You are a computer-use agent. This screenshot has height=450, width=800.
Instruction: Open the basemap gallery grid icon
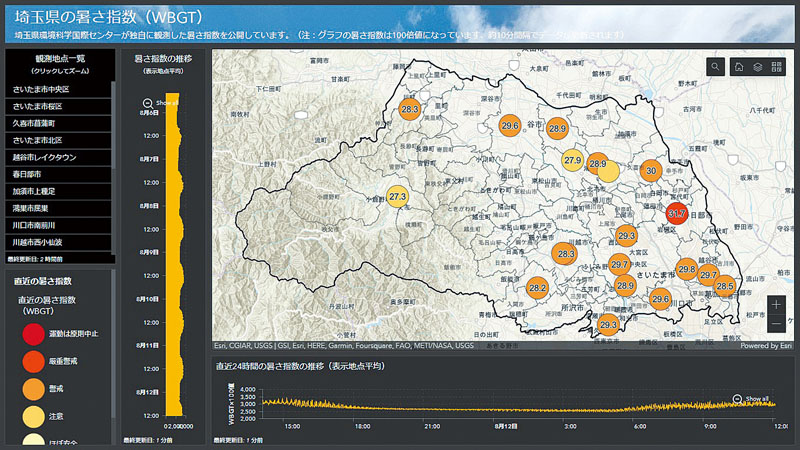coord(778,67)
